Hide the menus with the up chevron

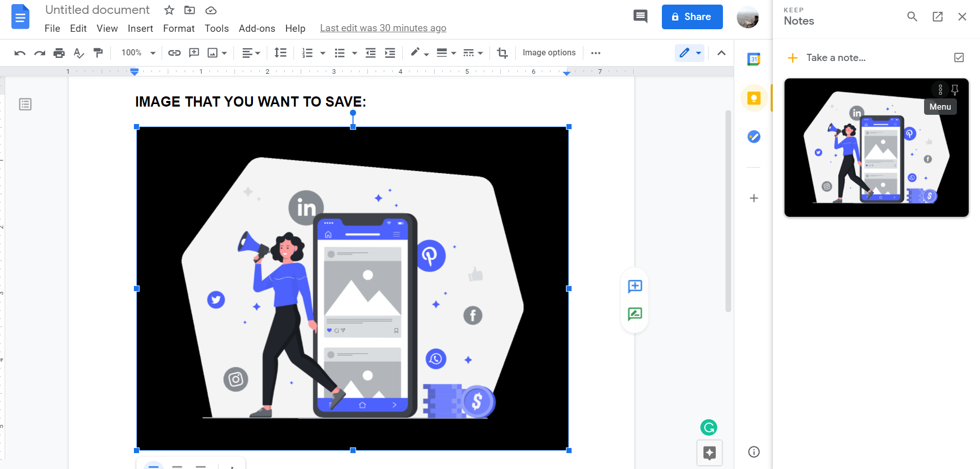coord(721,53)
